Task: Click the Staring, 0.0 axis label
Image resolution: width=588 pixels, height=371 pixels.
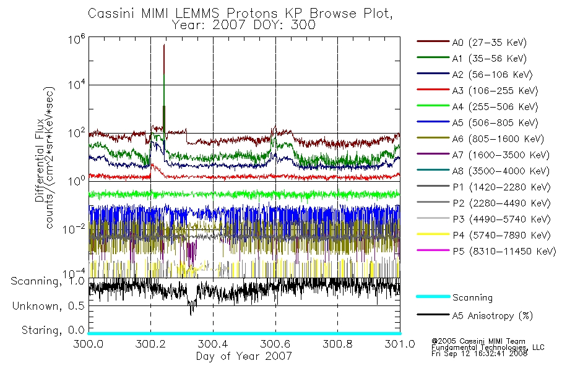Action: [x=53, y=331]
